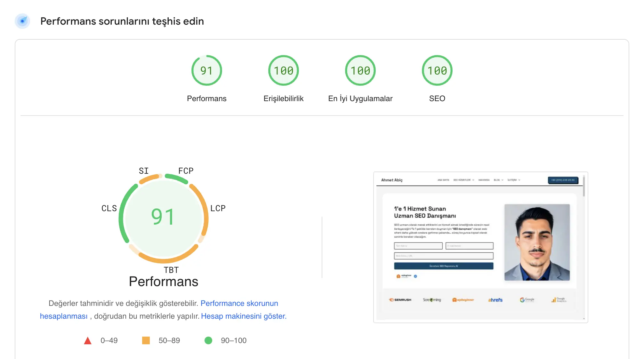The image size is (644, 359).
Task: Click the portrait photo in thumbnail
Action: [537, 242]
